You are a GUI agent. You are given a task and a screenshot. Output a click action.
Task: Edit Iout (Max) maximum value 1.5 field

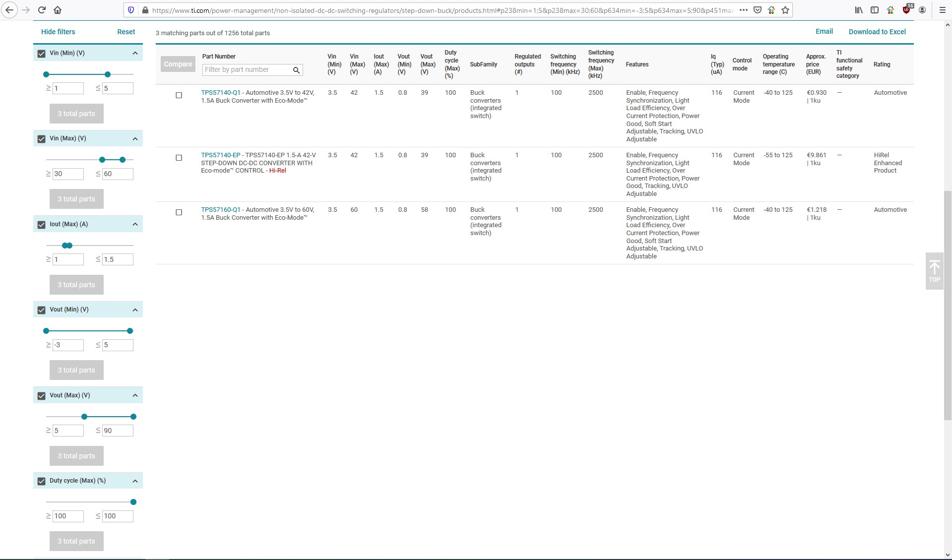point(118,259)
